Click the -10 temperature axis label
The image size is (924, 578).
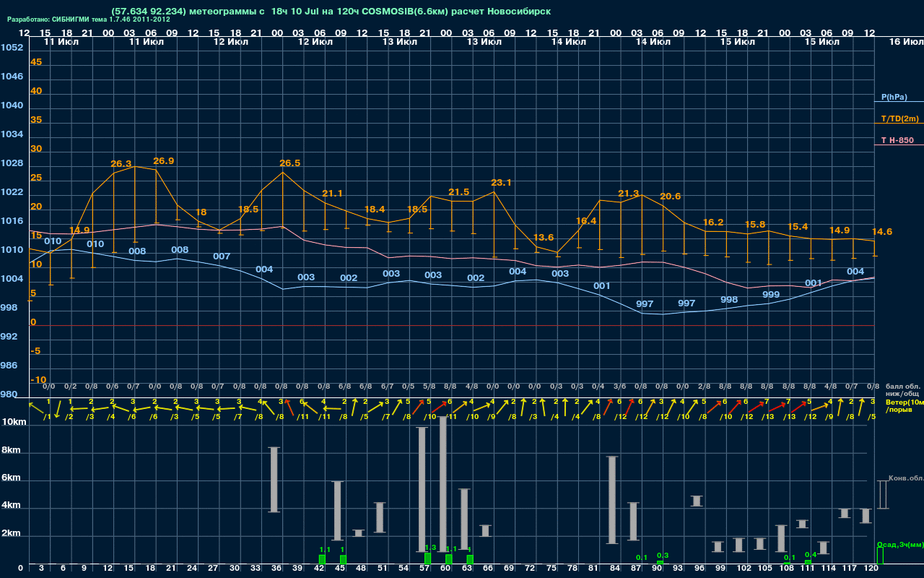pyautogui.click(x=39, y=380)
